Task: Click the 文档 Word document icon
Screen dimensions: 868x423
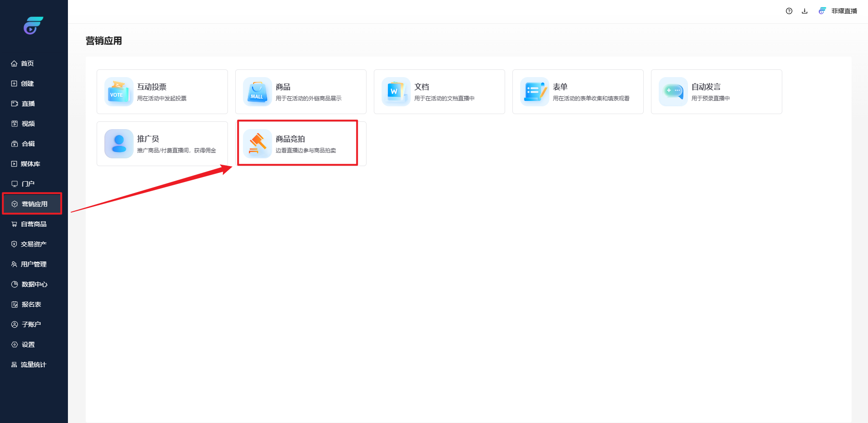Action: tap(396, 92)
